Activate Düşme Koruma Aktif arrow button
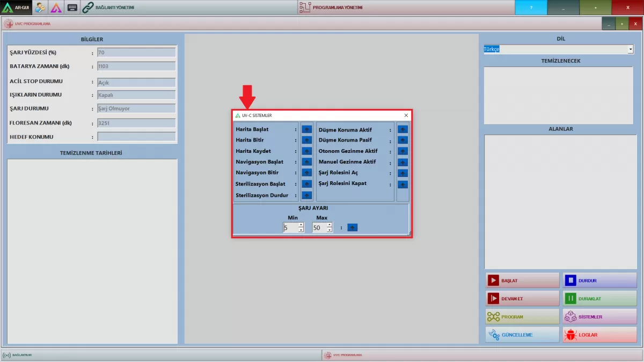Screen dimensions: 644x362 point(402,129)
